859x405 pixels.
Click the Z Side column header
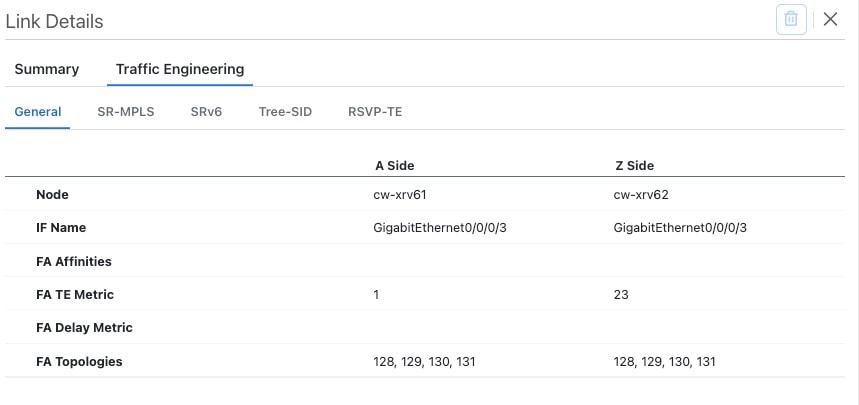coord(634,165)
